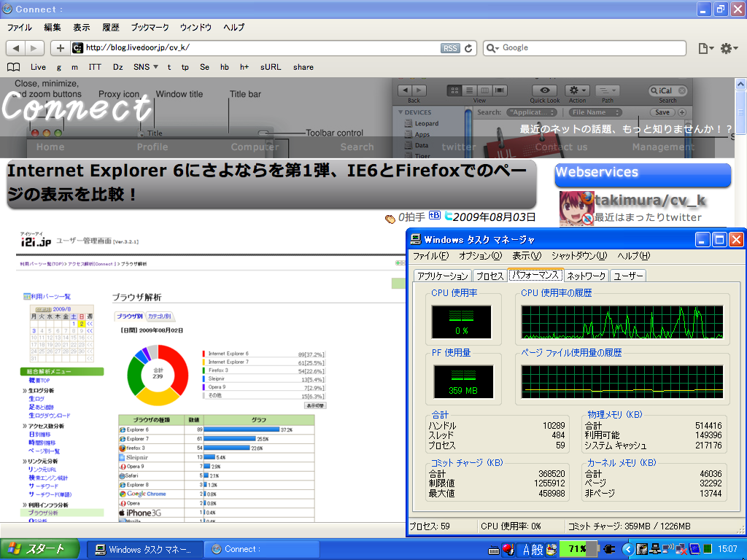This screenshot has height=560, width=747.
Task: Go back with the Safari back arrow
Action: pos(16,48)
